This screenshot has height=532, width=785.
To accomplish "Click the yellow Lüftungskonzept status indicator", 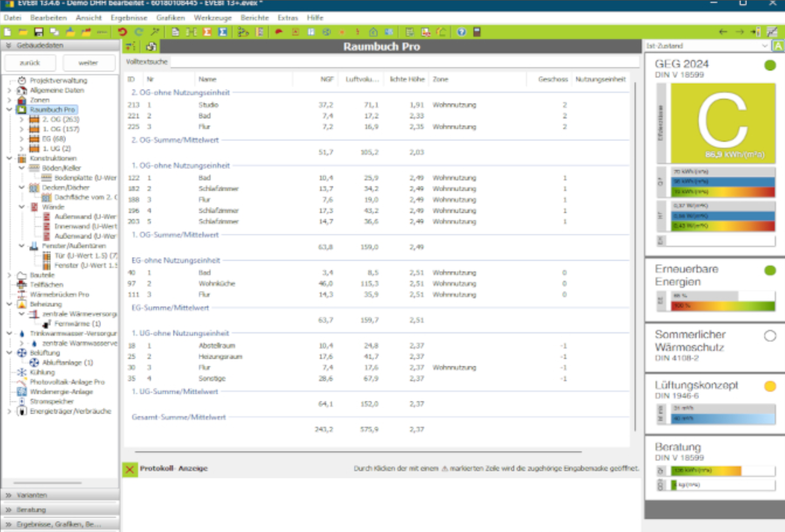I will pos(770,386).
